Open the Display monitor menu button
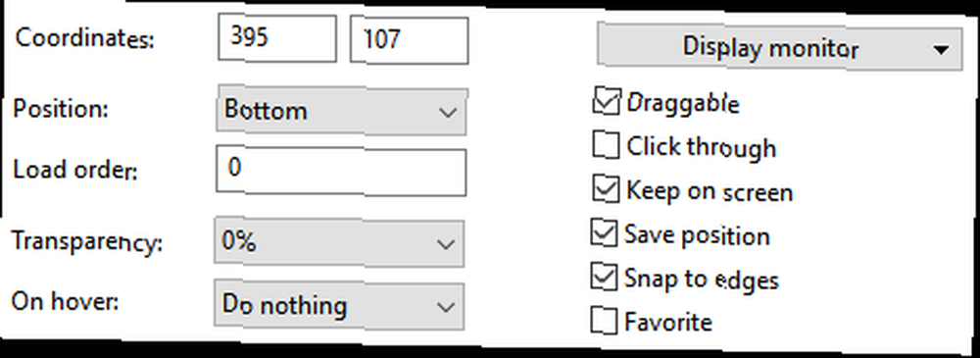The image size is (980, 358). (779, 47)
